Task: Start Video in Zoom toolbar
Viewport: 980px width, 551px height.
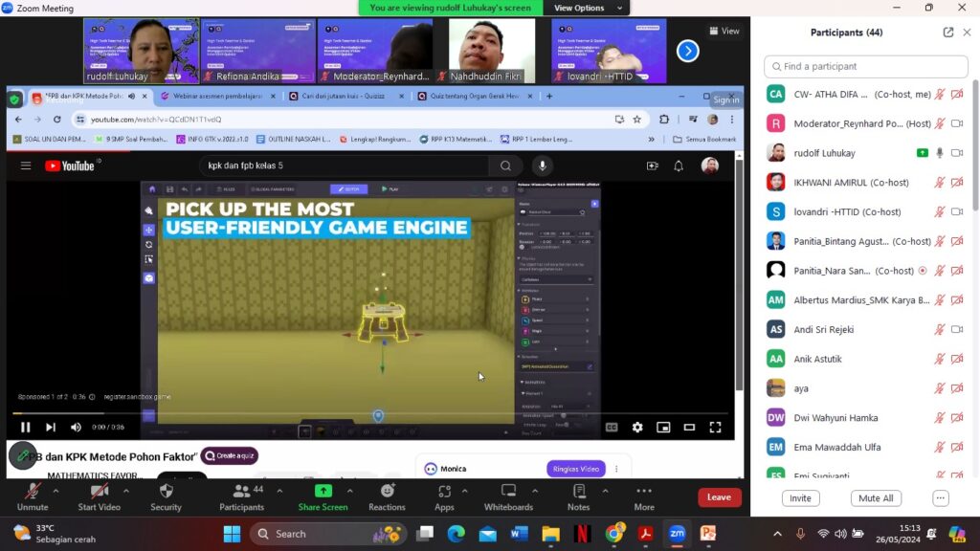Action: pyautogui.click(x=100, y=497)
